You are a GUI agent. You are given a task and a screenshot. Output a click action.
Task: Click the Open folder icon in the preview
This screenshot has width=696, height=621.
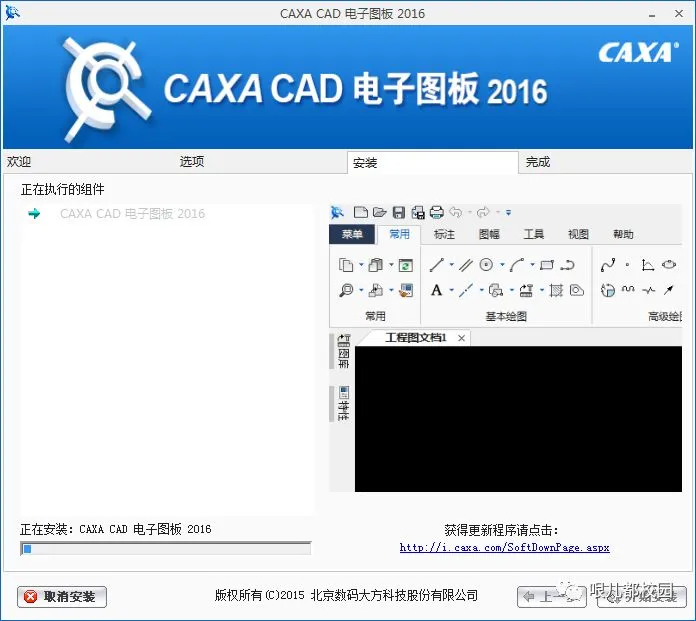click(380, 212)
